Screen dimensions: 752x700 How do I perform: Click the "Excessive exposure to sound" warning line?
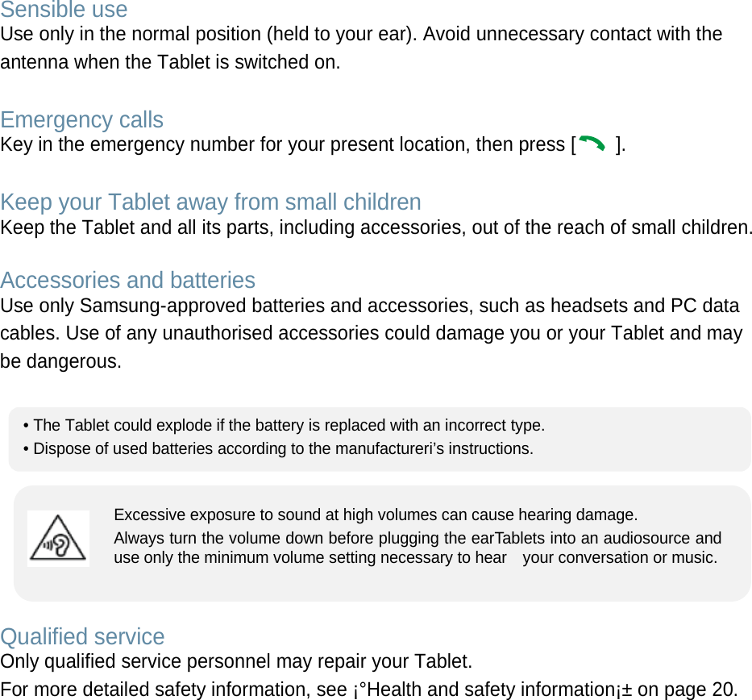[376, 515]
